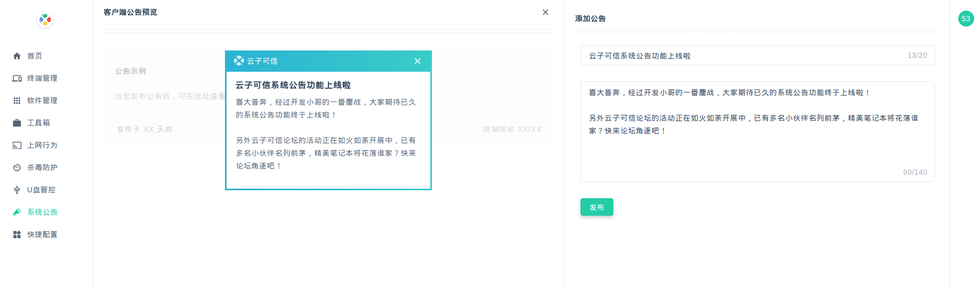The image size is (980, 288).
Task: Click the popup title 云子可信系统公告功能上线啦
Action: [x=293, y=85]
